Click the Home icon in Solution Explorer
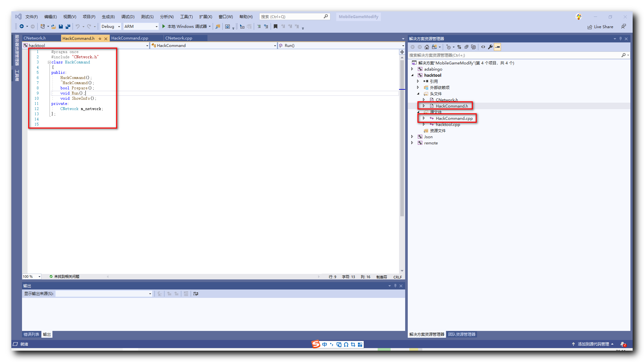The height and width of the screenshot is (362, 644). click(427, 47)
